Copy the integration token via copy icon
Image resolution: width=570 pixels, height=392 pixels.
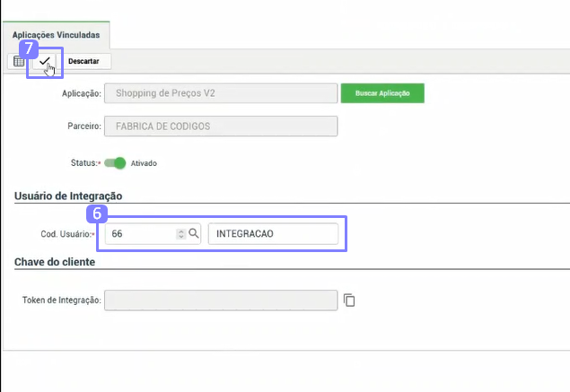pyautogui.click(x=350, y=300)
